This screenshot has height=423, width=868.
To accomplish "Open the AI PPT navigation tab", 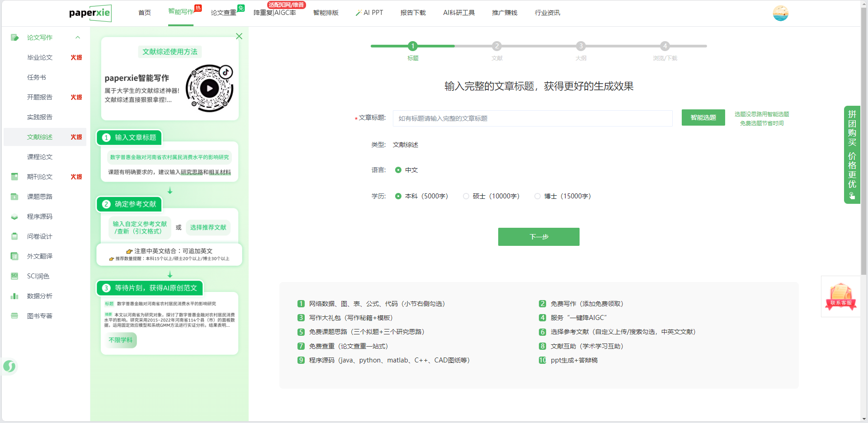I will click(369, 13).
